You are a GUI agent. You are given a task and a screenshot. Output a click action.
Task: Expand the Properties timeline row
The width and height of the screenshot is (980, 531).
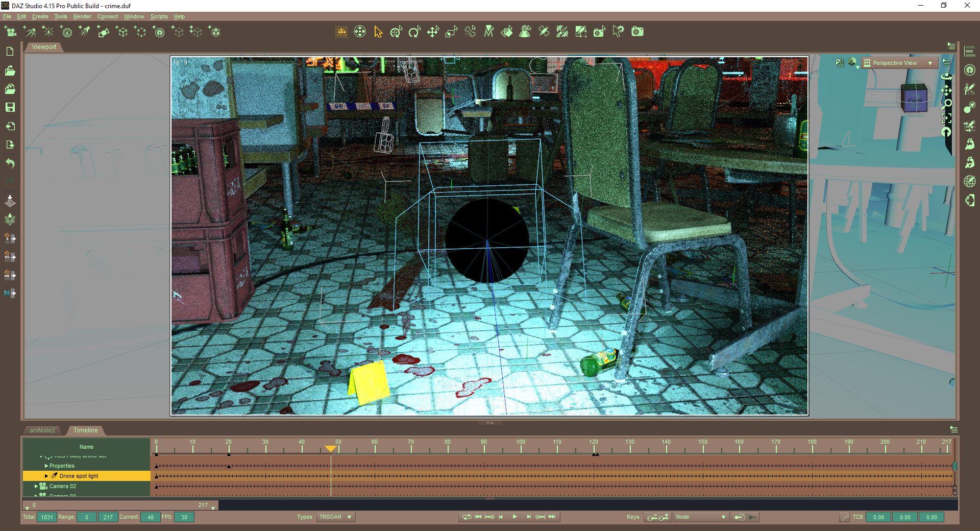(46, 466)
